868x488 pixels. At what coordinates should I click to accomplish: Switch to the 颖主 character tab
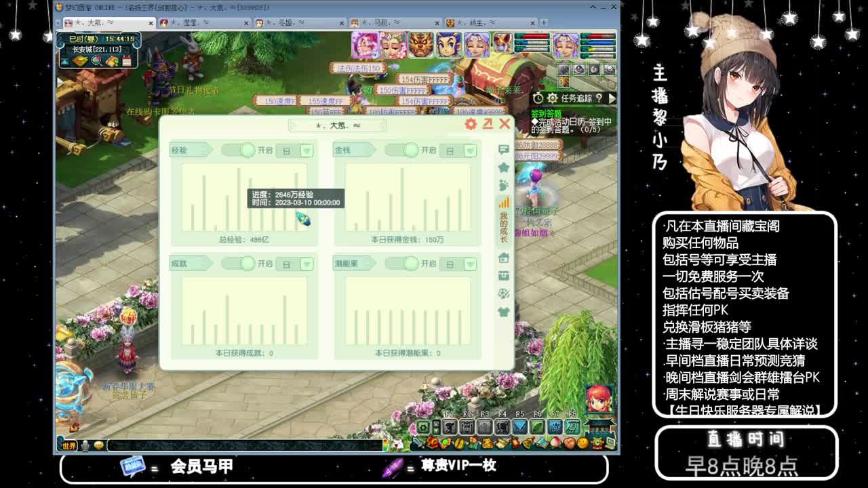(491, 22)
